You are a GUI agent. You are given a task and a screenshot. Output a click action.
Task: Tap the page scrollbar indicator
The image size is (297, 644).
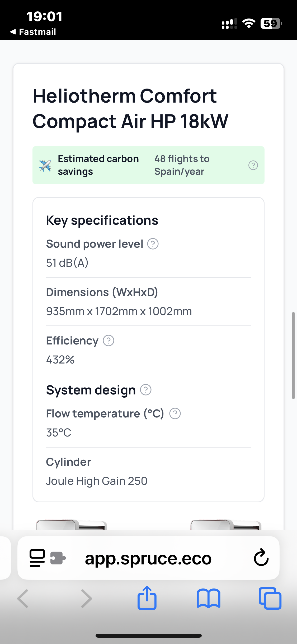click(x=293, y=355)
